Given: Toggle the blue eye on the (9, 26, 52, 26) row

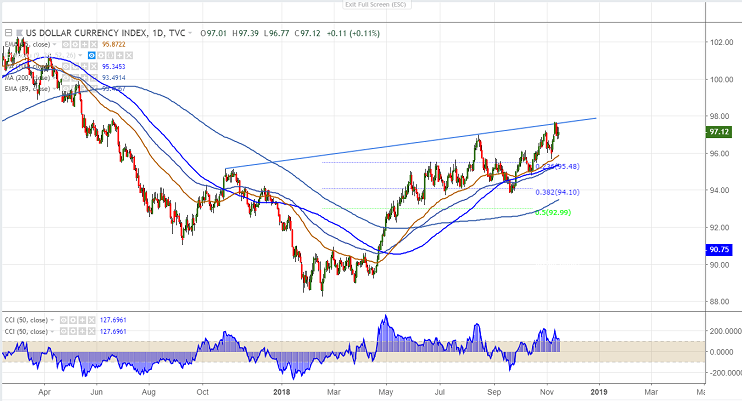Looking at the screenshot, I should (x=91, y=55).
